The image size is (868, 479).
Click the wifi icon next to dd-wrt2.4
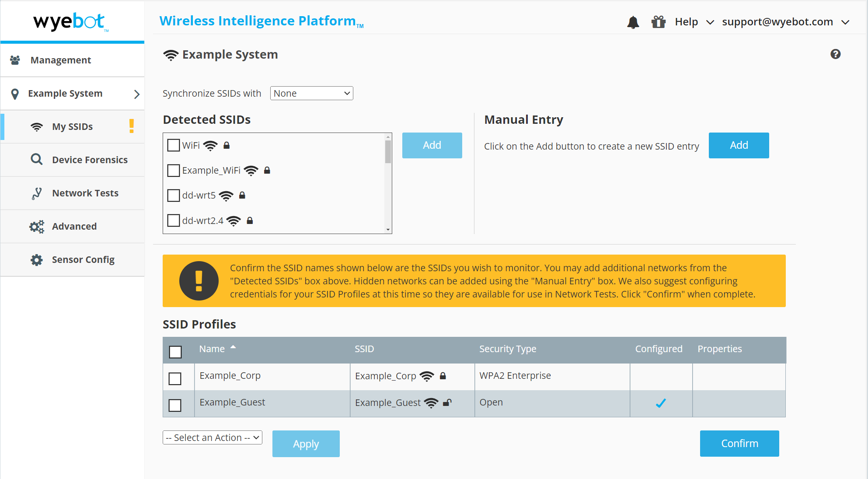tap(234, 221)
